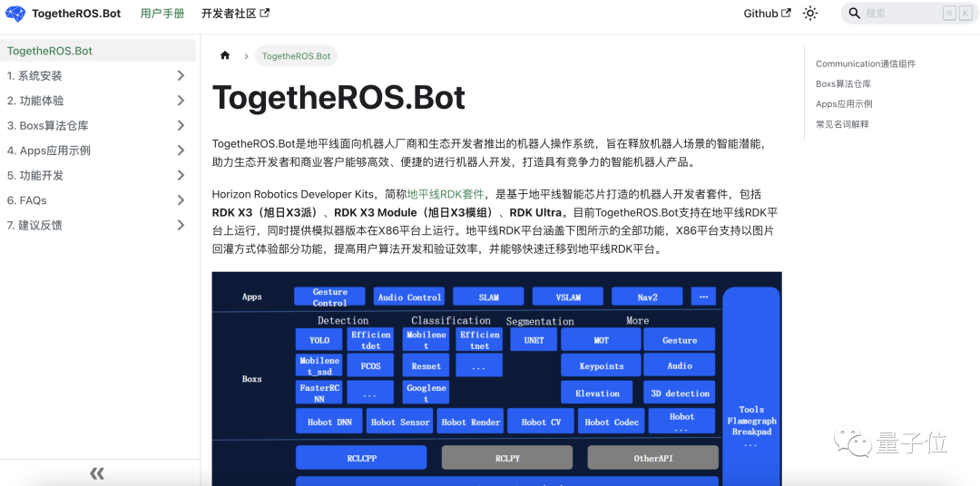Click the Gesture Control box in diagram
This screenshot has height=486, width=980.
point(330,296)
